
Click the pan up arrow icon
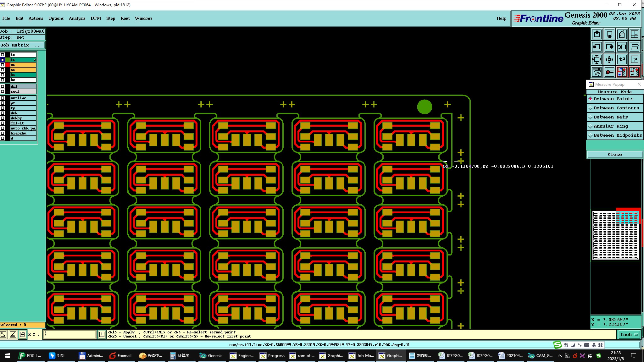click(x=597, y=34)
